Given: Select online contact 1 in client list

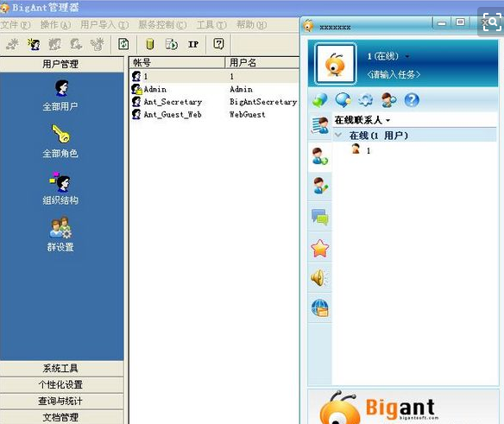Looking at the screenshot, I should 361,150.
